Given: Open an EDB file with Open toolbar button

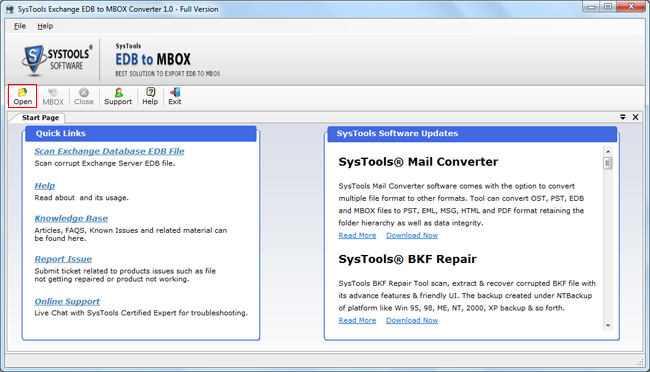Looking at the screenshot, I should (22, 96).
